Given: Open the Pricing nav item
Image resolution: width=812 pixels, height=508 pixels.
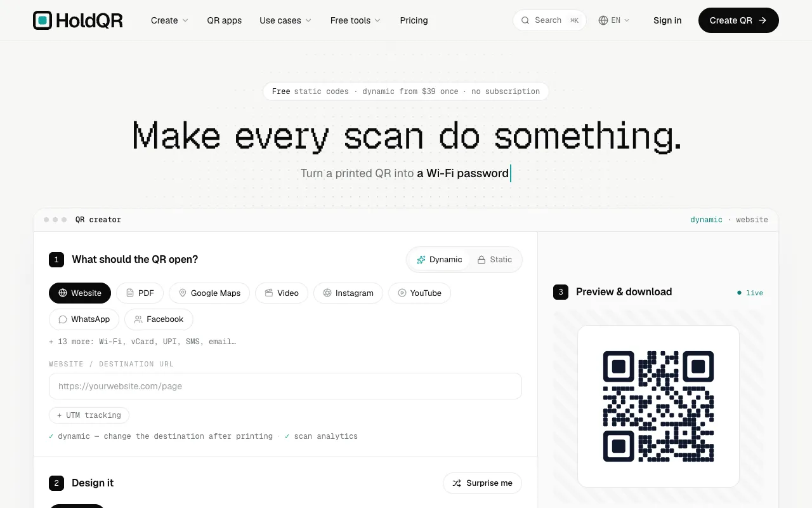Looking at the screenshot, I should point(414,20).
